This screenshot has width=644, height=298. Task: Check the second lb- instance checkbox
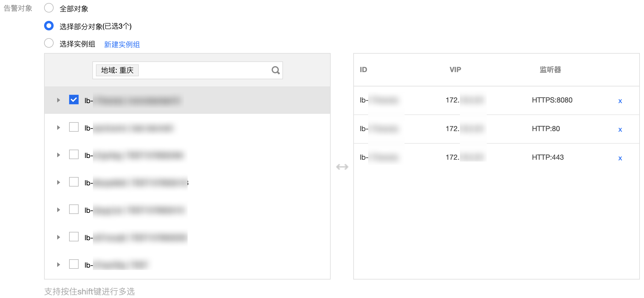(x=74, y=127)
